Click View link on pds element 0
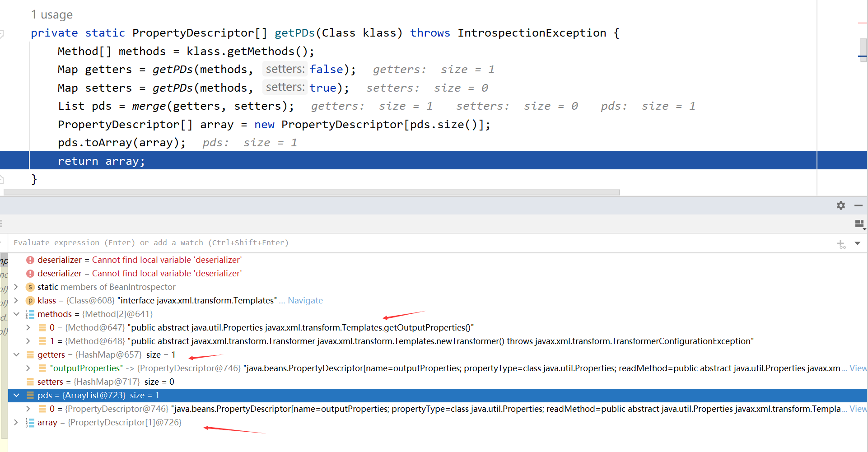868x452 pixels. click(x=858, y=409)
